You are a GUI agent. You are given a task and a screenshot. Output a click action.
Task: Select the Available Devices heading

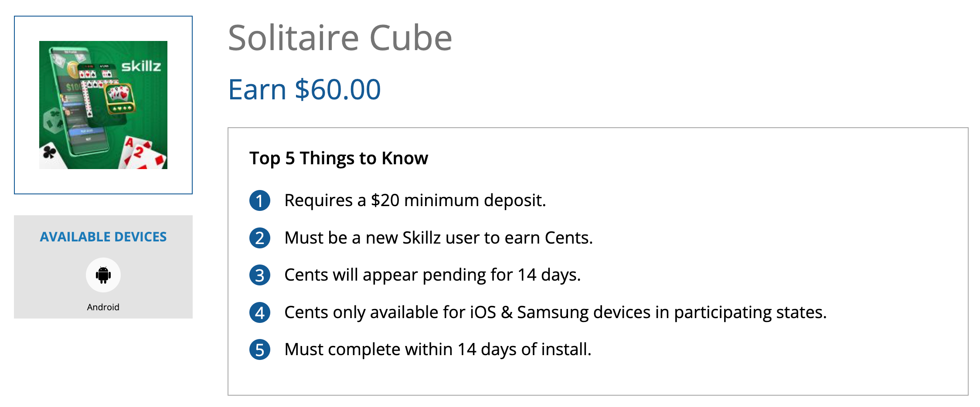(103, 237)
